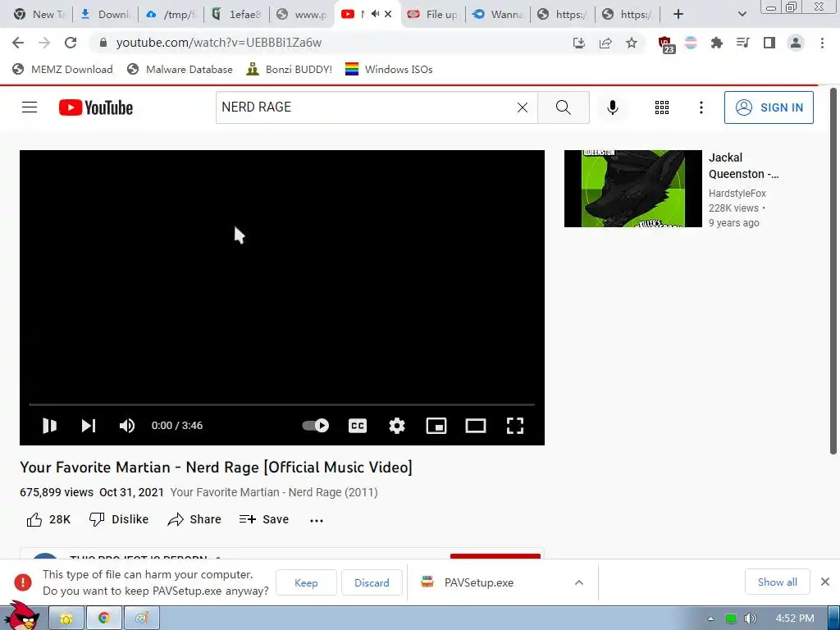The width and height of the screenshot is (840, 630).
Task: Open YouTube apps grid
Action: pos(662,107)
